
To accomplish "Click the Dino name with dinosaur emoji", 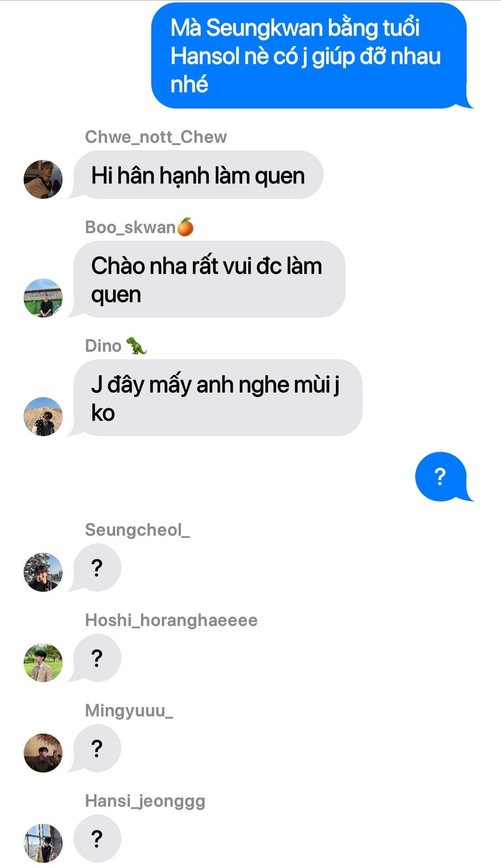I will [116, 346].
